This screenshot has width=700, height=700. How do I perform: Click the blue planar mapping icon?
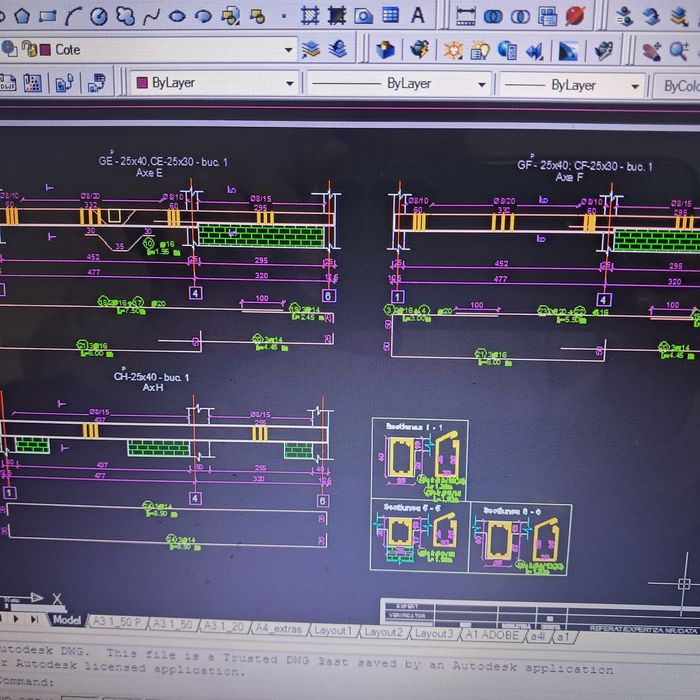[x=535, y=51]
